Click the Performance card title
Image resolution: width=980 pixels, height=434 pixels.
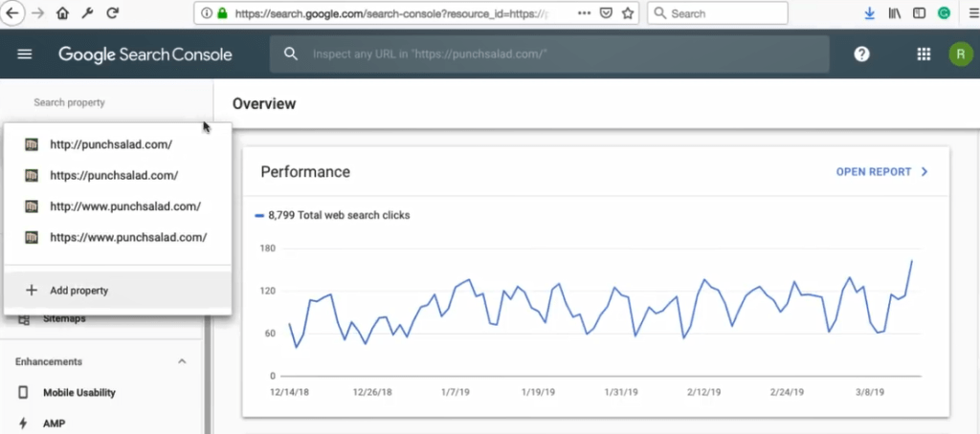tap(305, 172)
